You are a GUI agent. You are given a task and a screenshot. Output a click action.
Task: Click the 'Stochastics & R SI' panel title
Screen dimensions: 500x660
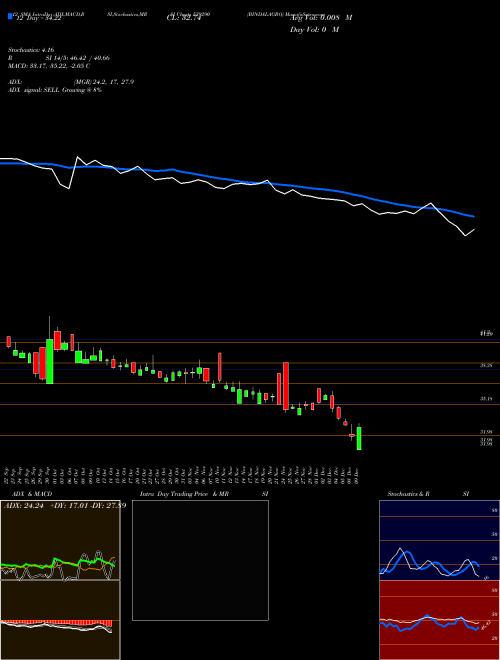pyautogui.click(x=428, y=494)
